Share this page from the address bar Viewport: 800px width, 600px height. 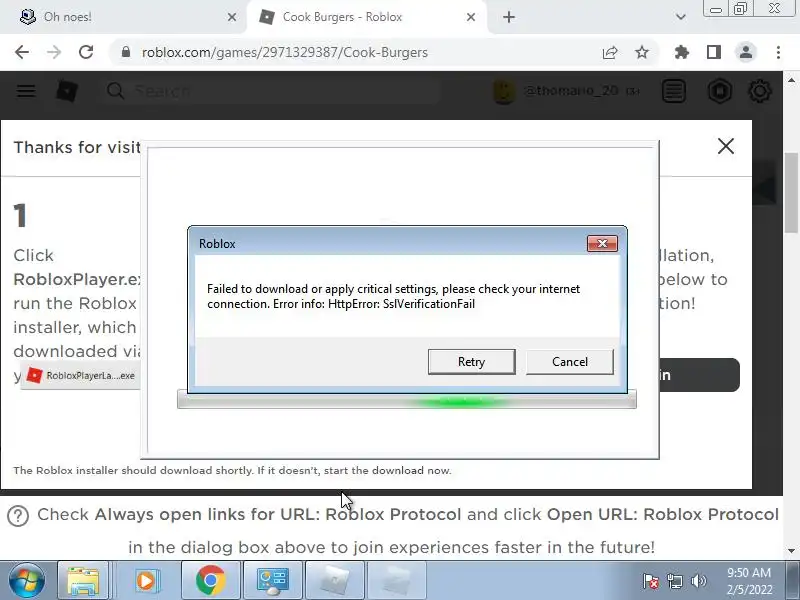pos(610,52)
